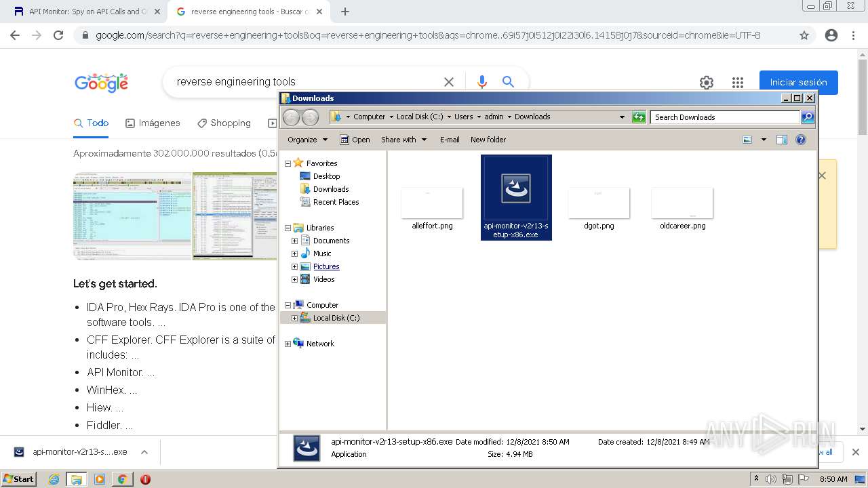This screenshot has height=488, width=868.
Task: Select the dgot.png thumbnail
Action: 599,203
